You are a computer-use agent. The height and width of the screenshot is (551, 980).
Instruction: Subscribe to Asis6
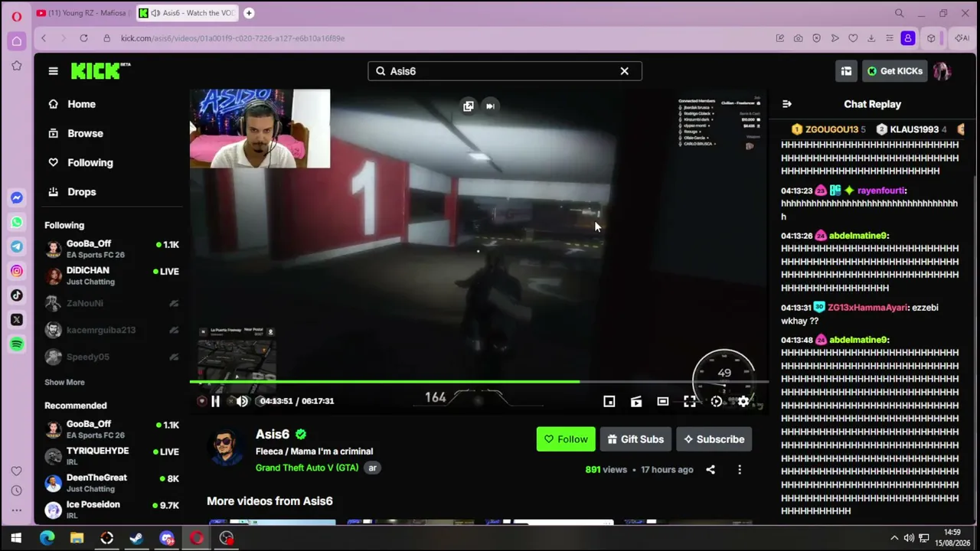pyautogui.click(x=714, y=439)
